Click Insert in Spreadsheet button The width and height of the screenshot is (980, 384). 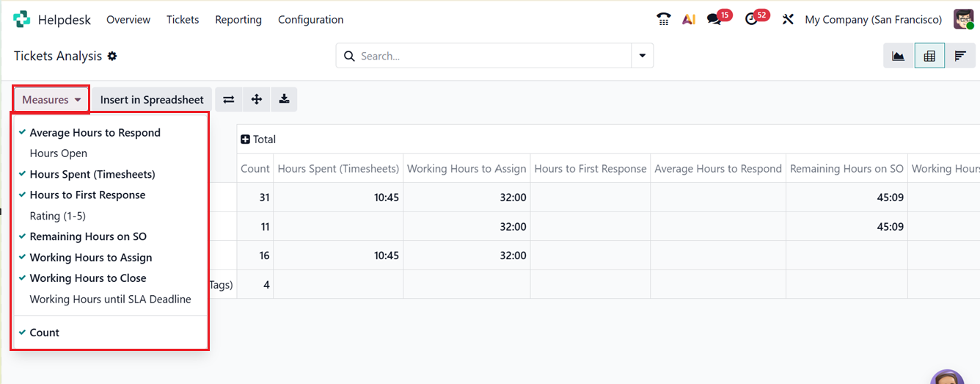click(x=152, y=100)
